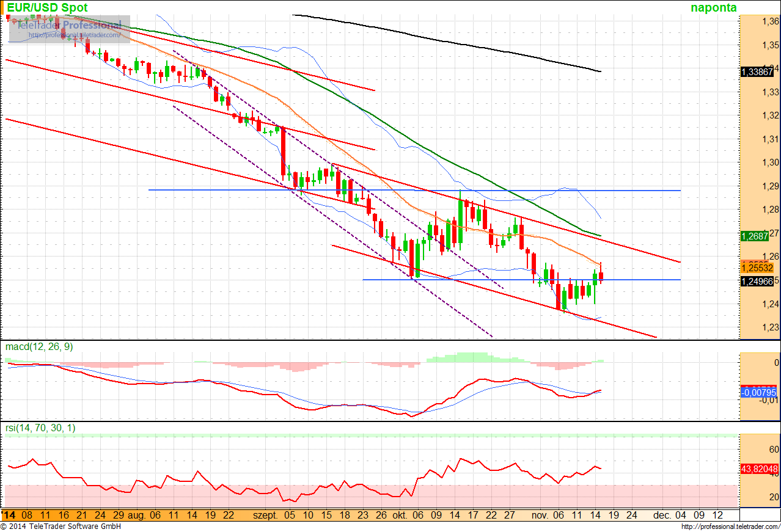Screen dimensions: 781x532
Task: Click the green 1,2687 price tag
Action: coord(755,236)
